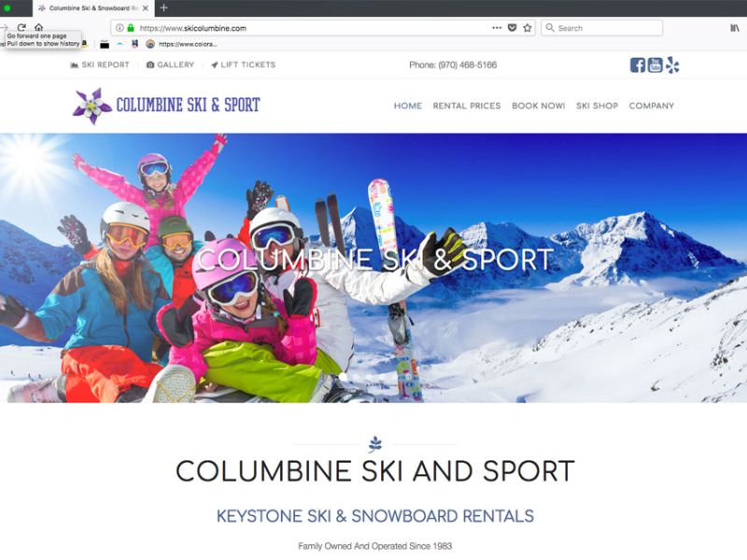Open the YouTube social icon

[x=655, y=64]
